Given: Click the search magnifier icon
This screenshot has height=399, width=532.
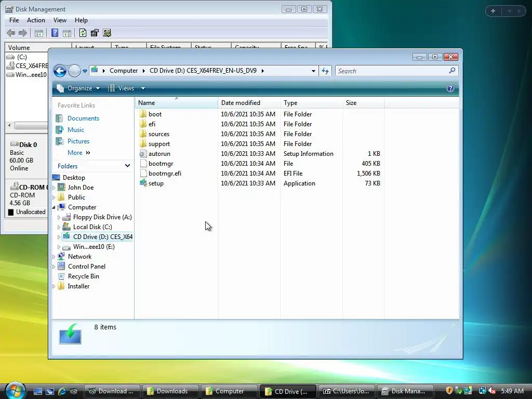Looking at the screenshot, I should [x=452, y=71].
